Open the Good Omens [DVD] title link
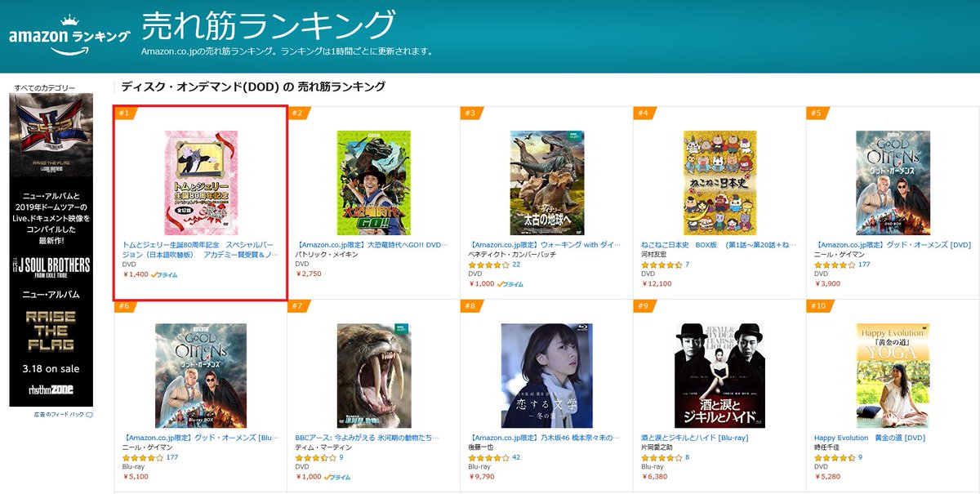The width and height of the screenshot is (980, 494). 893,244
